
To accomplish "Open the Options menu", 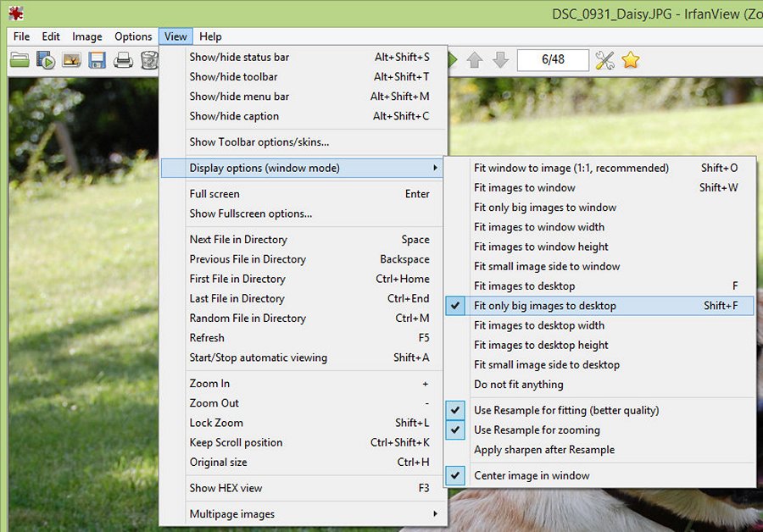I will pyautogui.click(x=133, y=36).
